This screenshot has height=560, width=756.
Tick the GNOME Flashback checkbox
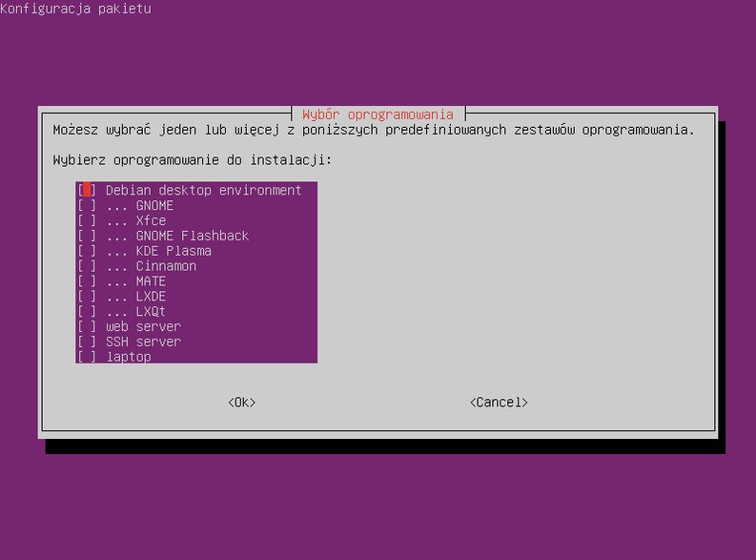pos(87,236)
